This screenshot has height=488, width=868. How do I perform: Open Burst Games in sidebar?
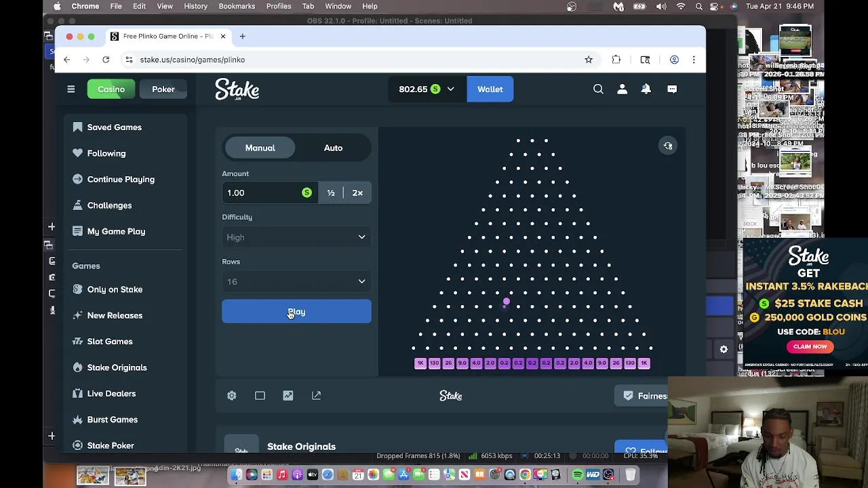pyautogui.click(x=113, y=420)
